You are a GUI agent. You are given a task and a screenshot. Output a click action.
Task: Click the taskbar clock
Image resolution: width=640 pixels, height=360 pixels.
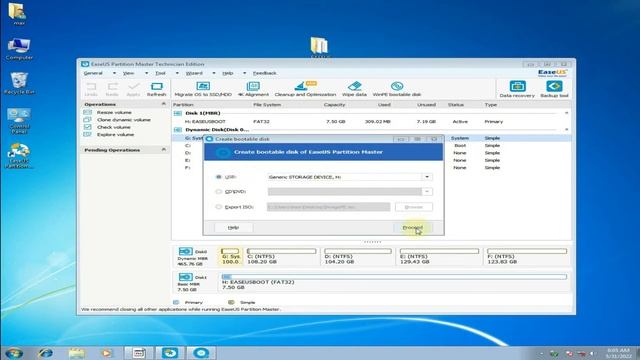pos(618,353)
